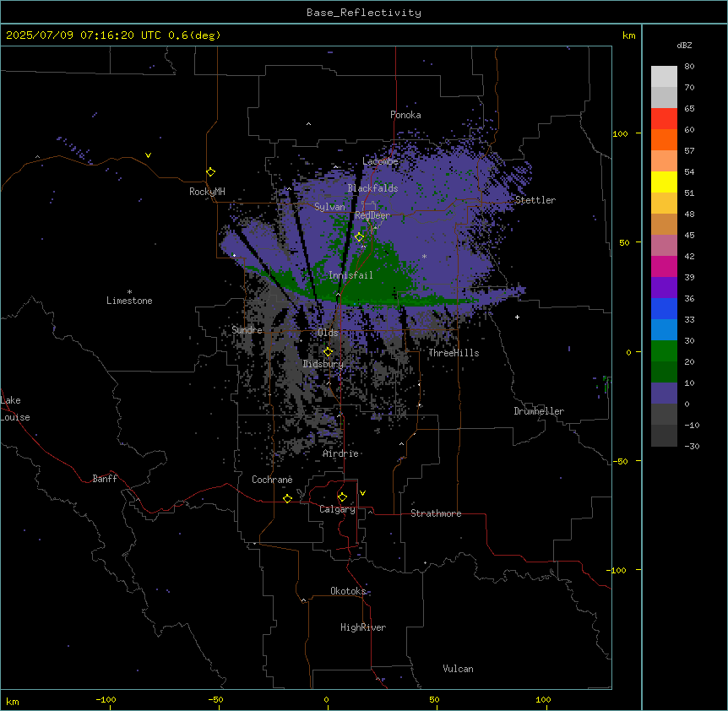Select the violet 10–0 dBZ legend swatch
Viewport: 728px width, 711px height.
pyautogui.click(x=664, y=393)
